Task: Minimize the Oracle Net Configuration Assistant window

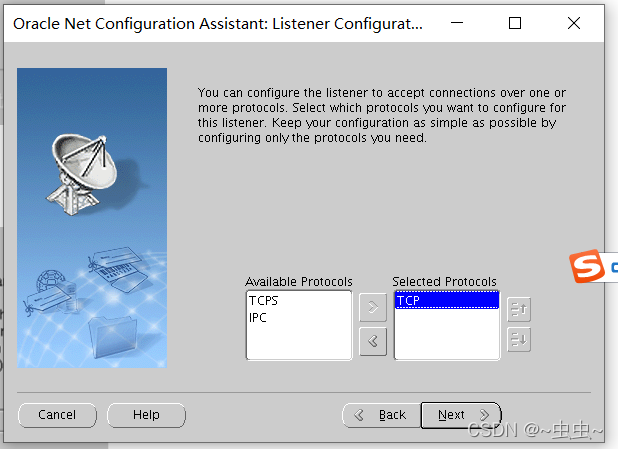Action: [456, 22]
